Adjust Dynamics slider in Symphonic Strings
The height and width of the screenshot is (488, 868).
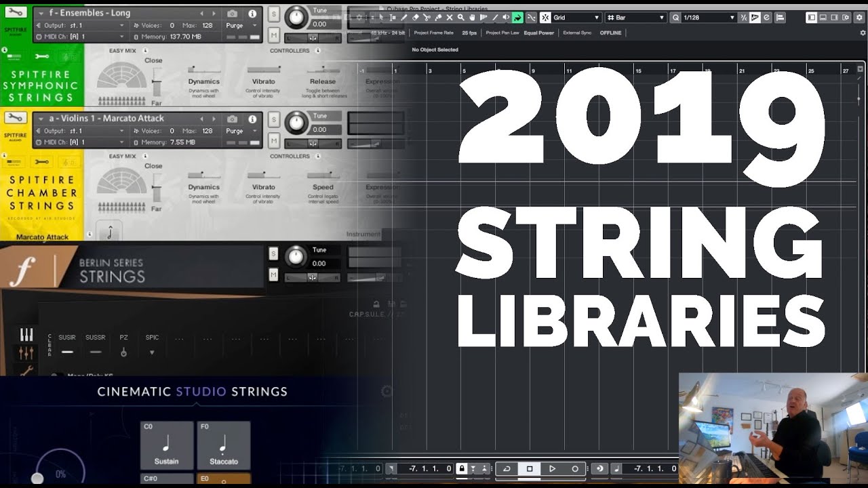(x=204, y=69)
